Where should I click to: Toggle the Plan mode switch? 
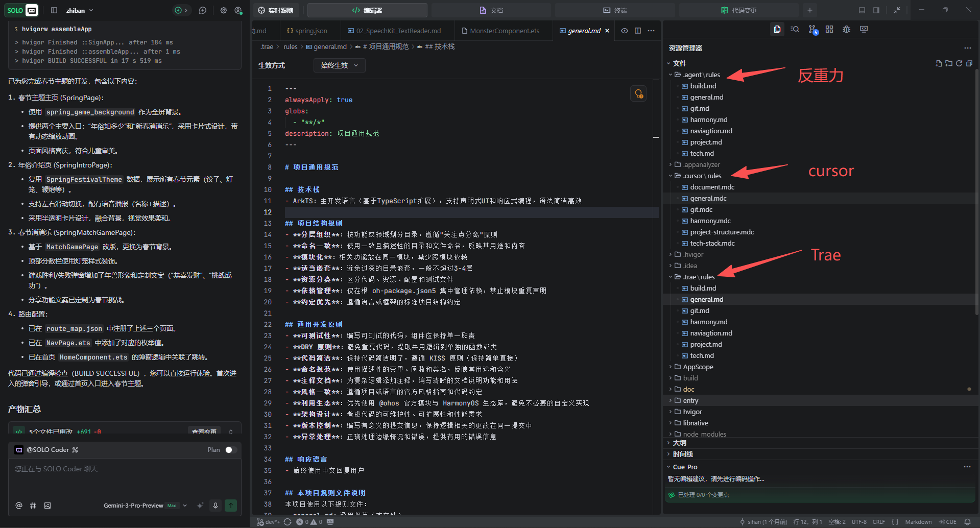click(231, 450)
